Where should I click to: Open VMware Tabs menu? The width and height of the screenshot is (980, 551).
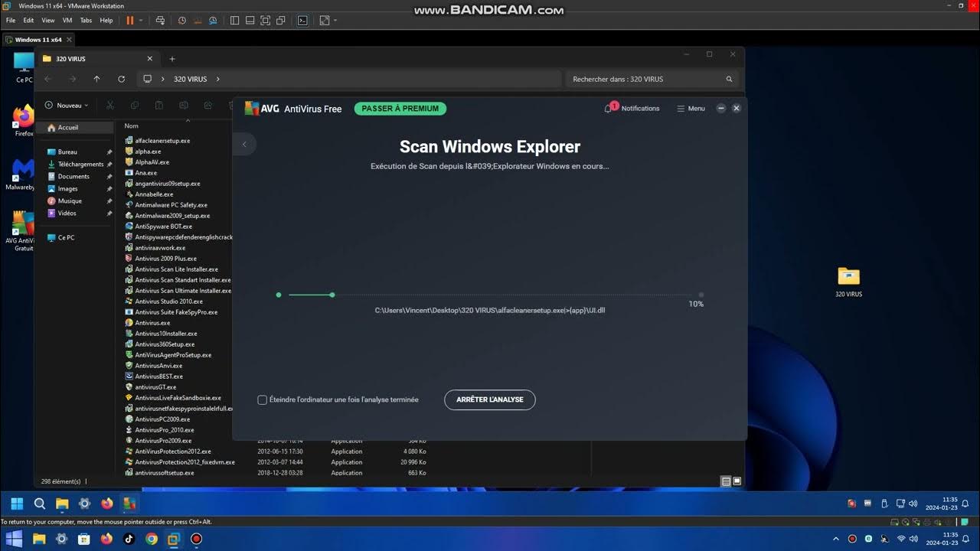86,21
